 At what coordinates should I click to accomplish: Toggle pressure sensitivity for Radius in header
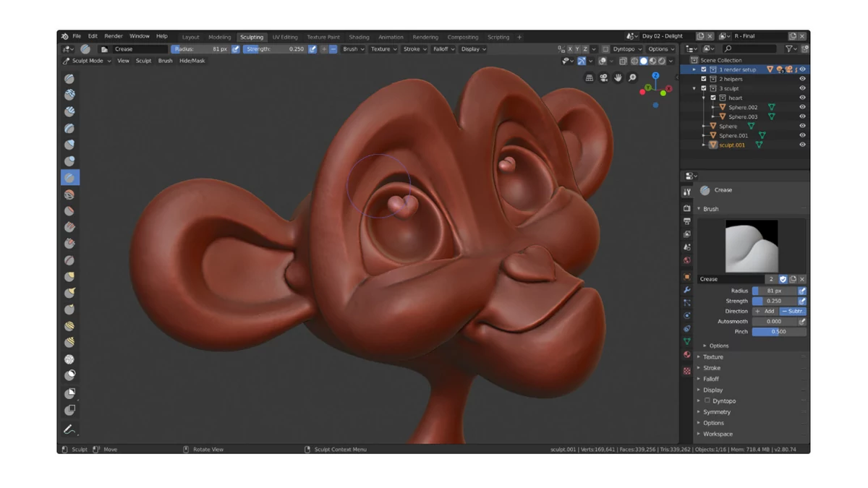click(x=235, y=49)
